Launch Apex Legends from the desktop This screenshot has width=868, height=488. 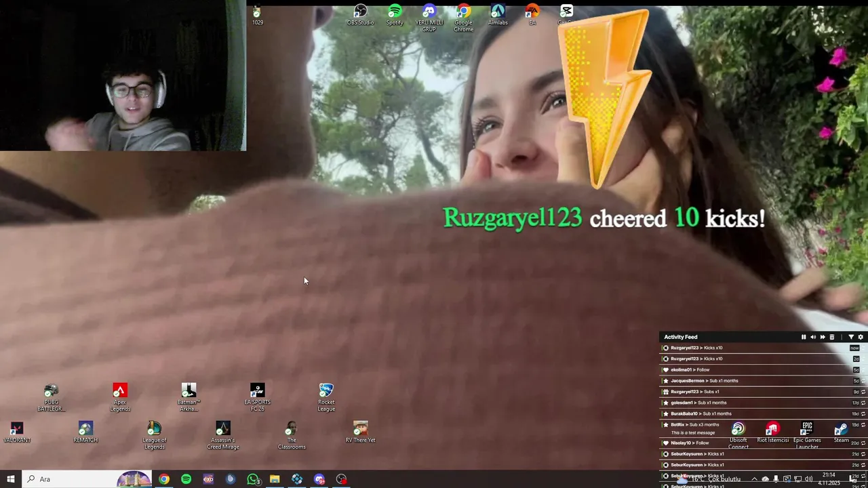point(120,398)
